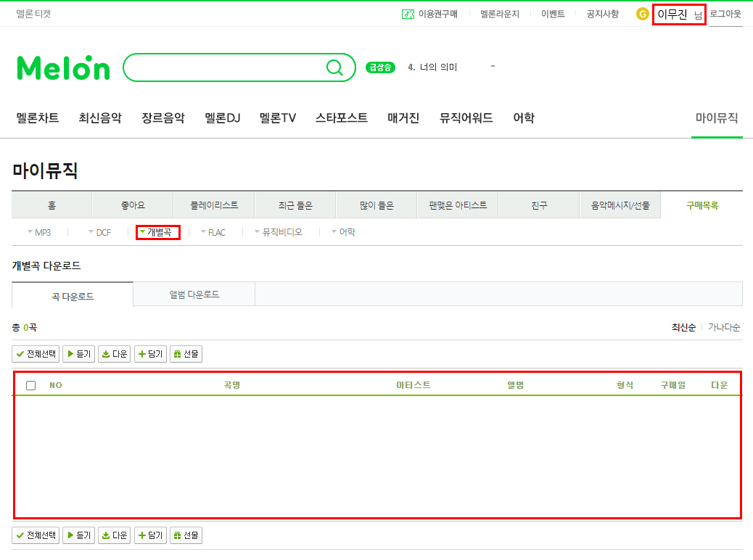Go to 매거진 menu
Image resolution: width=753 pixels, height=560 pixels.
point(403,118)
